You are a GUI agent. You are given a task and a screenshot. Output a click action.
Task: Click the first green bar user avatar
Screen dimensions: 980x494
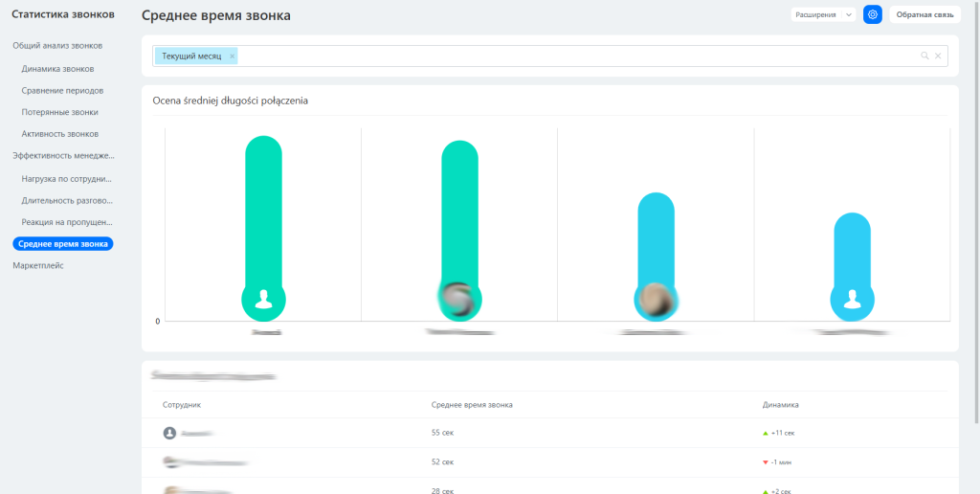(263, 300)
